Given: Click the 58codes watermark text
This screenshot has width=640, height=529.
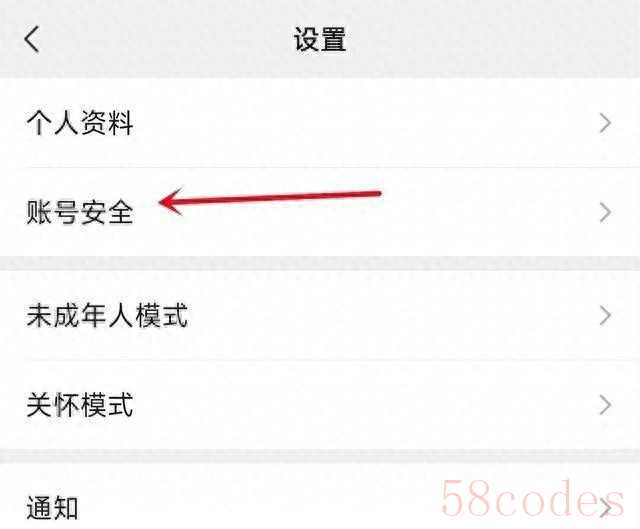Looking at the screenshot, I should [533, 499].
